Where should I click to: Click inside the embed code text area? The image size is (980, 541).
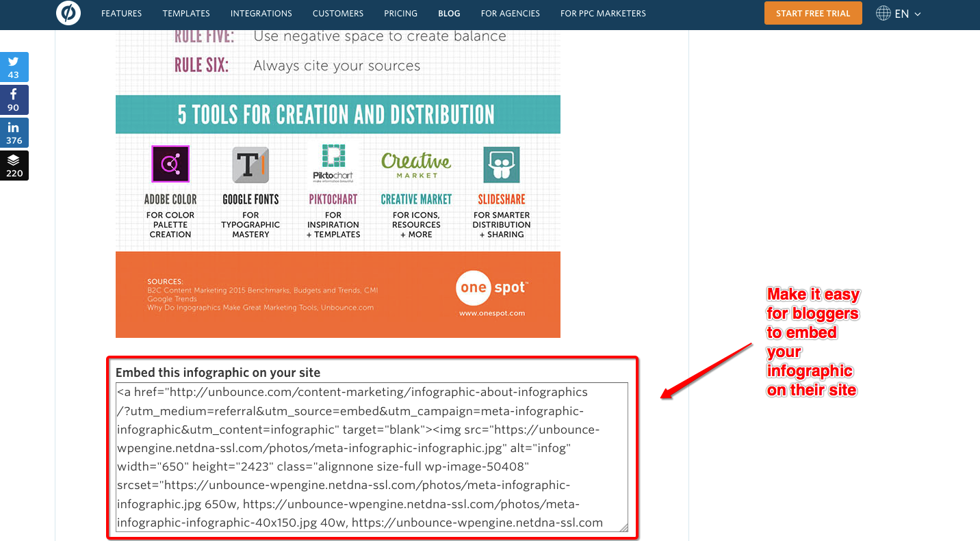coord(372,457)
